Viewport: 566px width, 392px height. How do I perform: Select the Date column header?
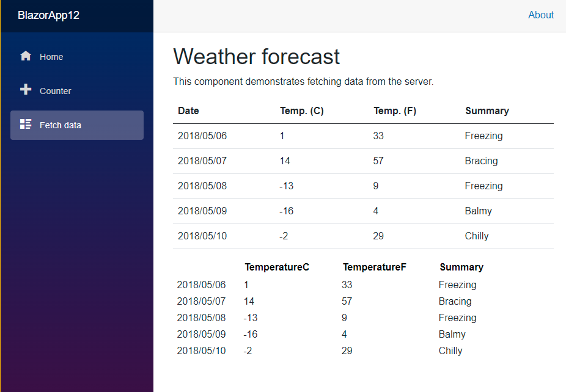[188, 111]
